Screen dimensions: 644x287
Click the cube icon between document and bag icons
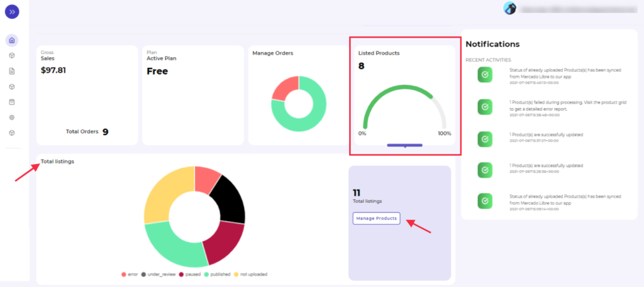click(12, 87)
